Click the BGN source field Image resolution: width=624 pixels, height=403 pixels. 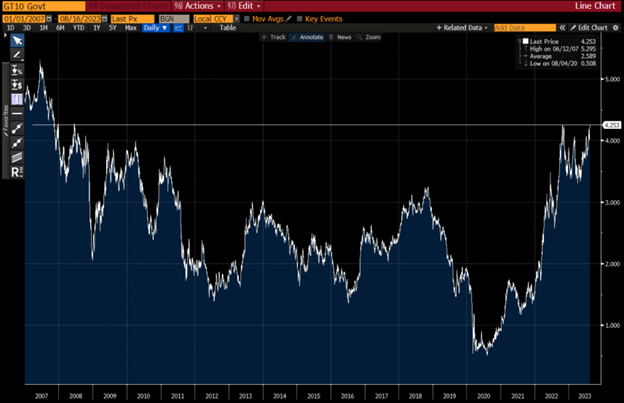click(174, 19)
